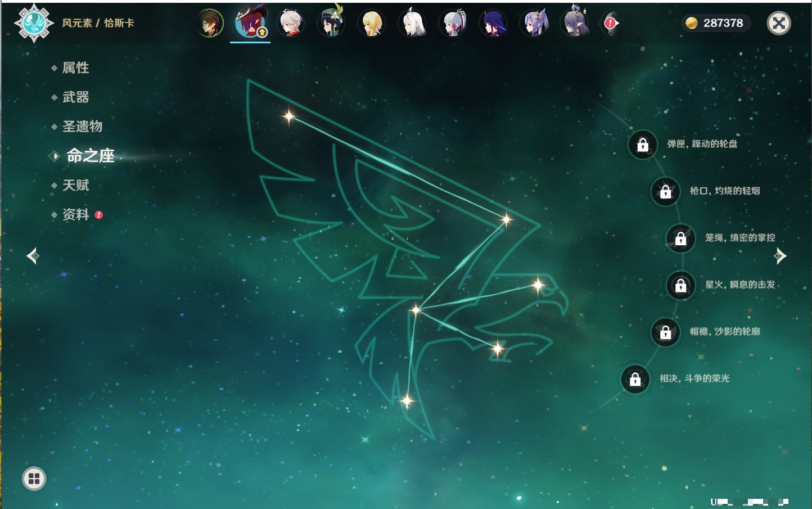Click the lock icon for 弹匣，躁动的轮盘
The height and width of the screenshot is (509, 812).
tap(643, 145)
